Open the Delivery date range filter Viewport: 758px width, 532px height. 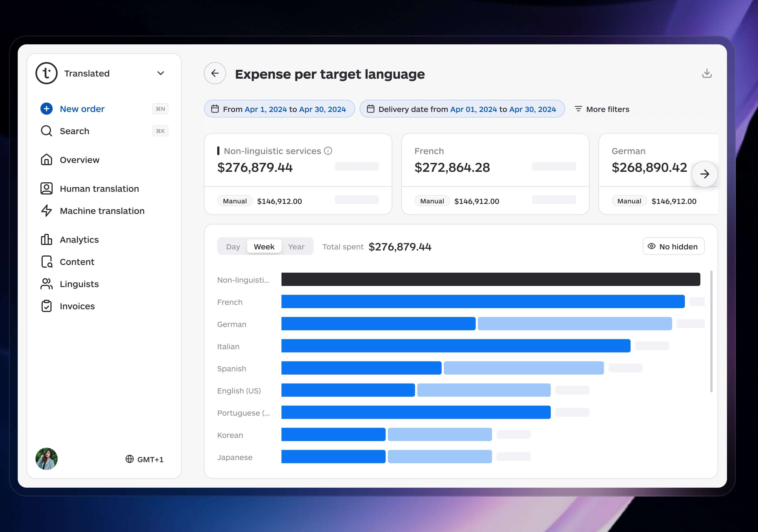[462, 109]
